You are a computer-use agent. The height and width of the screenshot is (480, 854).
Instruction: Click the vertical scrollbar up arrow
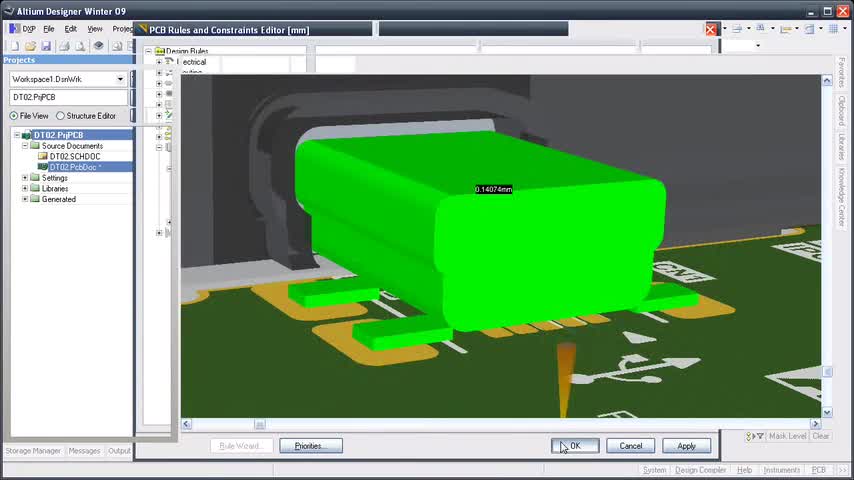click(827, 81)
